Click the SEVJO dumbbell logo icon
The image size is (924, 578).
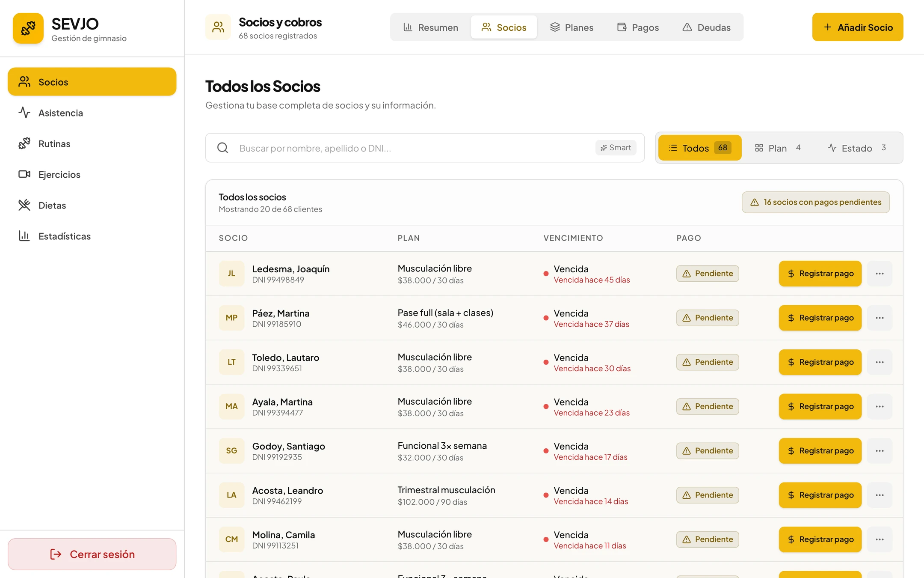pos(28,28)
